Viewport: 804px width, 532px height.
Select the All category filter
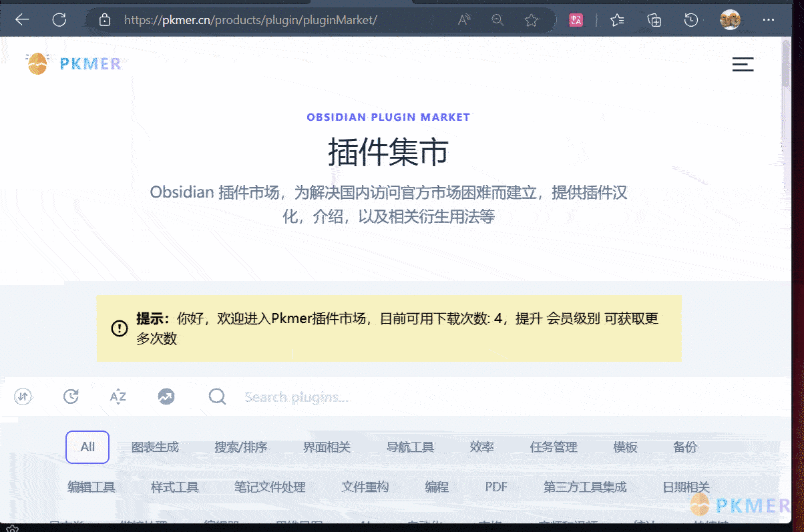click(x=87, y=447)
